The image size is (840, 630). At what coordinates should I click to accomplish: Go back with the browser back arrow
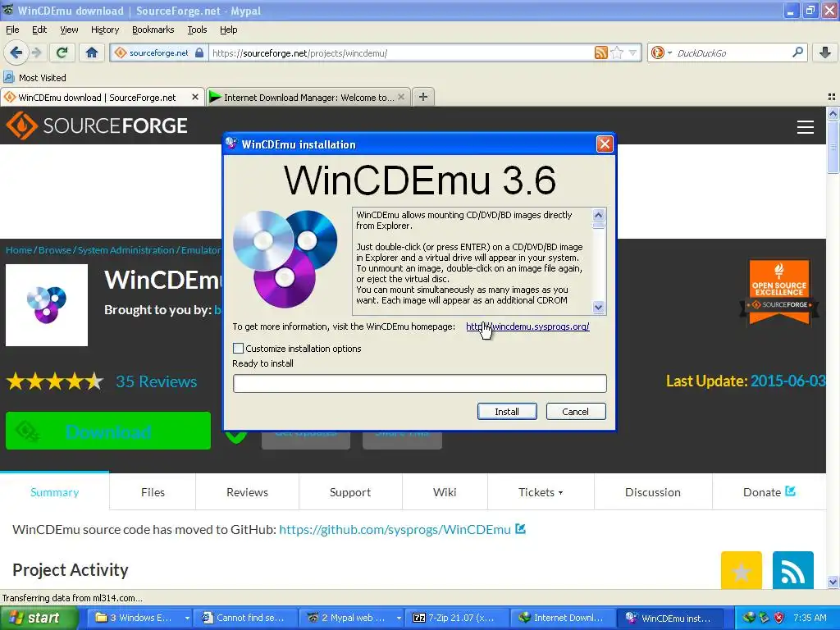16,52
